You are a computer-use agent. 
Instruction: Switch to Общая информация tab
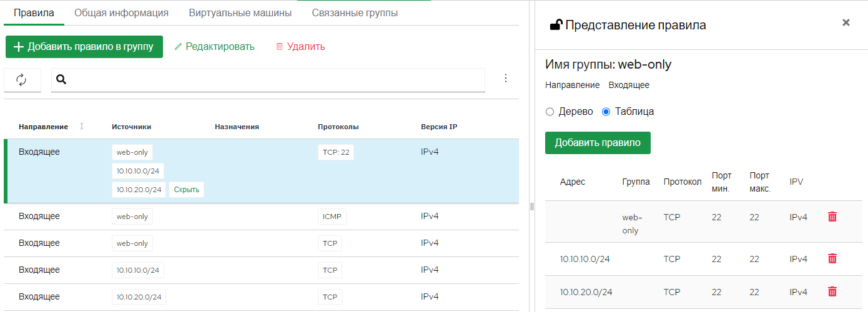tap(121, 12)
